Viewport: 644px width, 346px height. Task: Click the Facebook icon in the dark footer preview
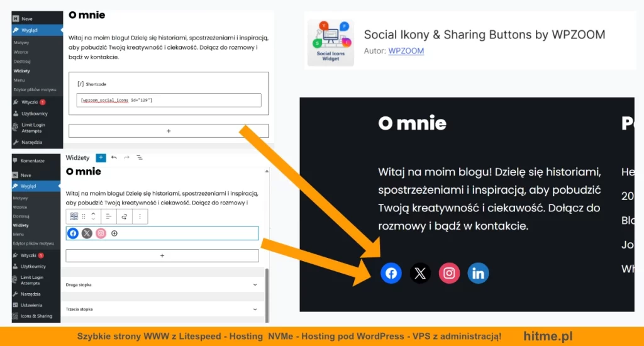click(391, 273)
